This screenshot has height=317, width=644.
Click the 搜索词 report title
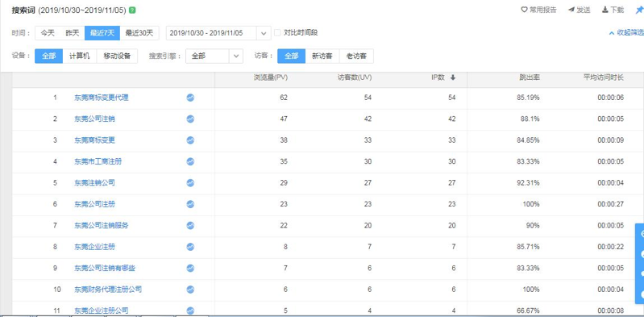coord(23,10)
